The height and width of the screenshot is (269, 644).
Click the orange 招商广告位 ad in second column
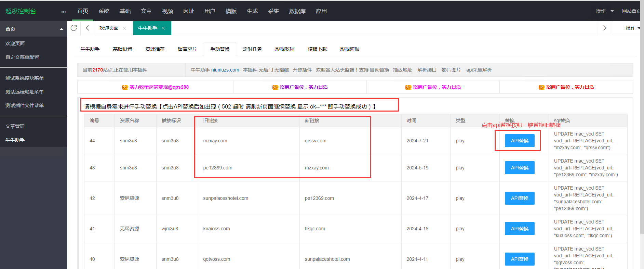[x=304, y=87]
